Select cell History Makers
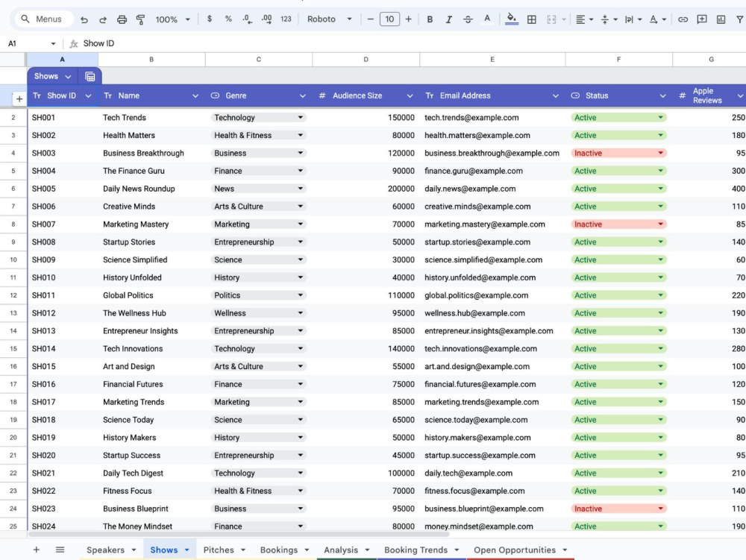This screenshot has height=560, width=746. 151,438
